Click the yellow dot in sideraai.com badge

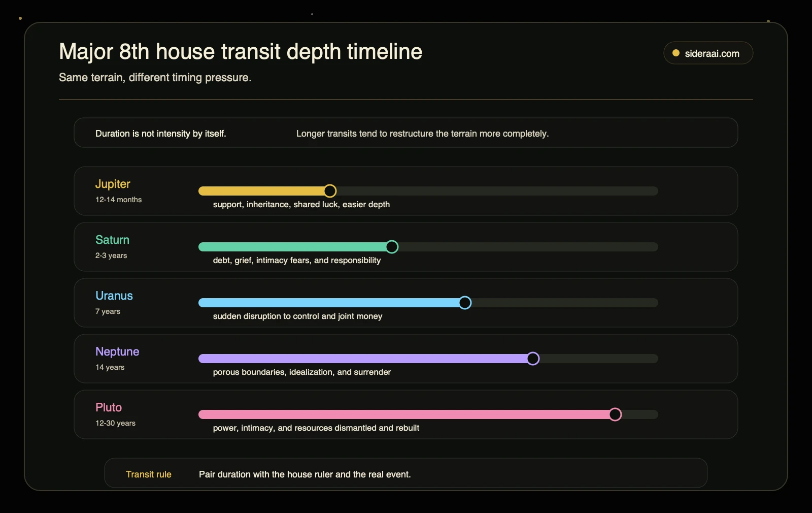(676, 53)
